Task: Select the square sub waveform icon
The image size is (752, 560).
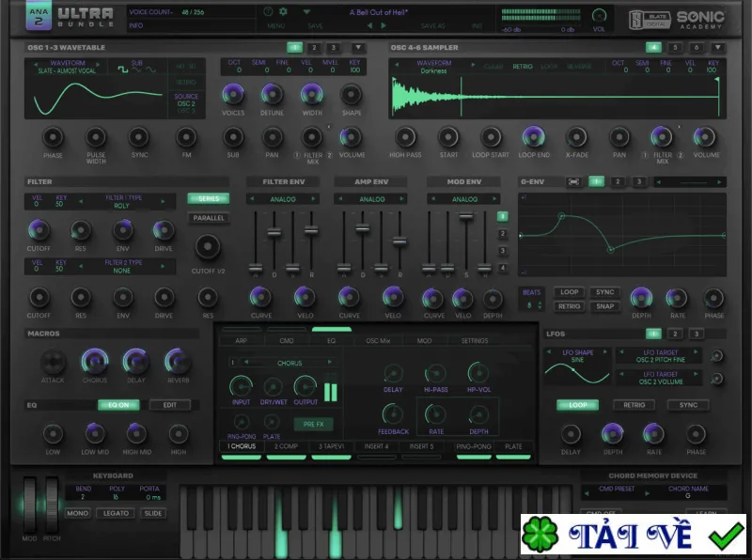Action: pos(123,70)
